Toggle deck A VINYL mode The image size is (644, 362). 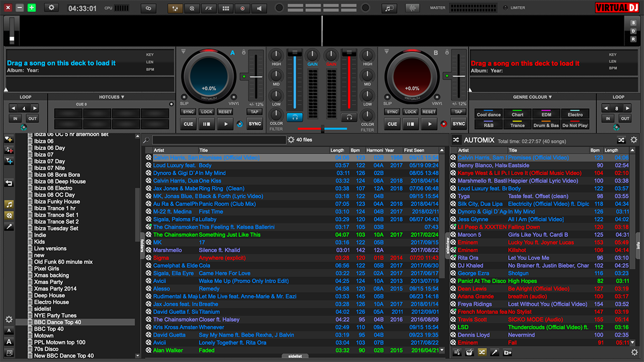234,98
